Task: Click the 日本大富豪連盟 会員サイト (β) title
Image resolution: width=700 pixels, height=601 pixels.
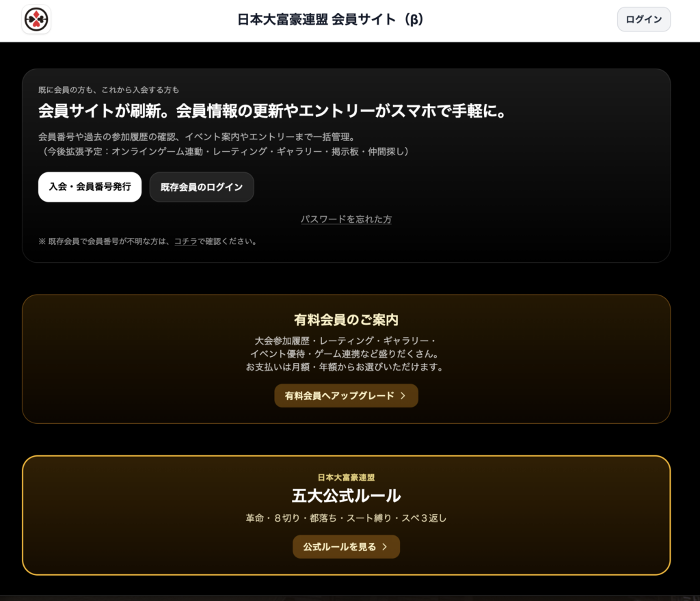Action: pos(330,19)
